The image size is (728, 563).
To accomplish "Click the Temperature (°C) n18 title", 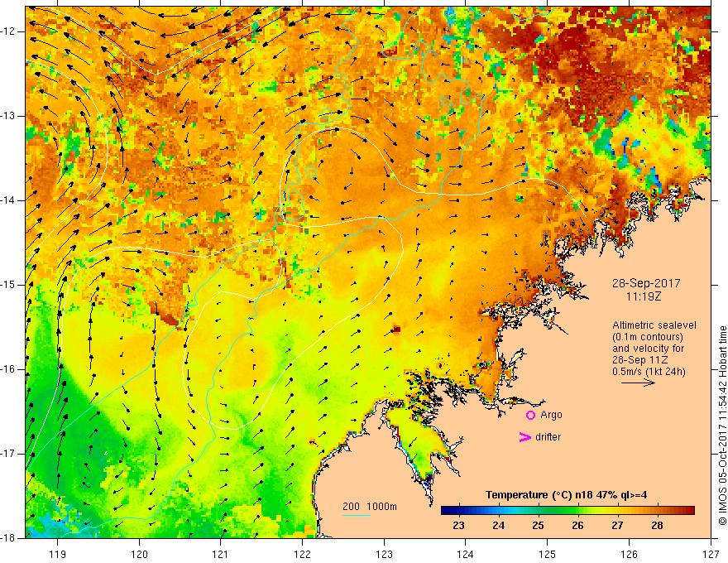I will (566, 495).
